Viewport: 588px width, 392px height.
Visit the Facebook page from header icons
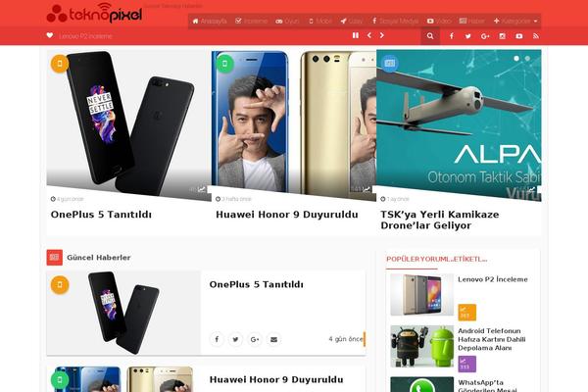[x=452, y=36]
